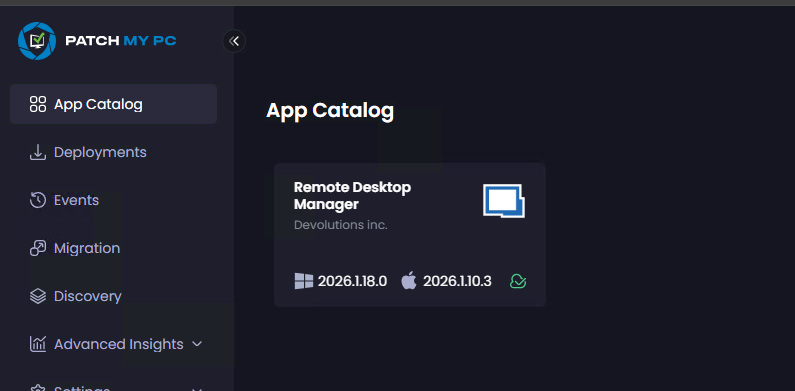This screenshot has width=795, height=391.
Task: Click the PATCH MY PC brand text
Action: (x=121, y=41)
